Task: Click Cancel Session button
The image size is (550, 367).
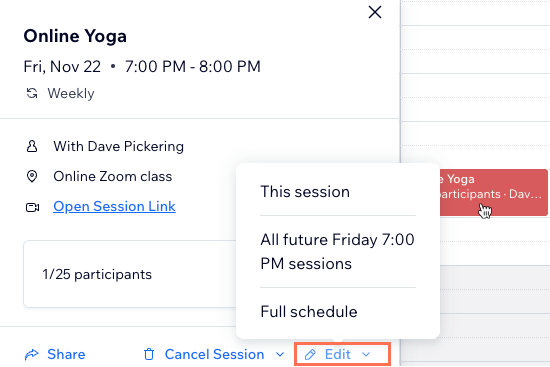Action: [214, 354]
